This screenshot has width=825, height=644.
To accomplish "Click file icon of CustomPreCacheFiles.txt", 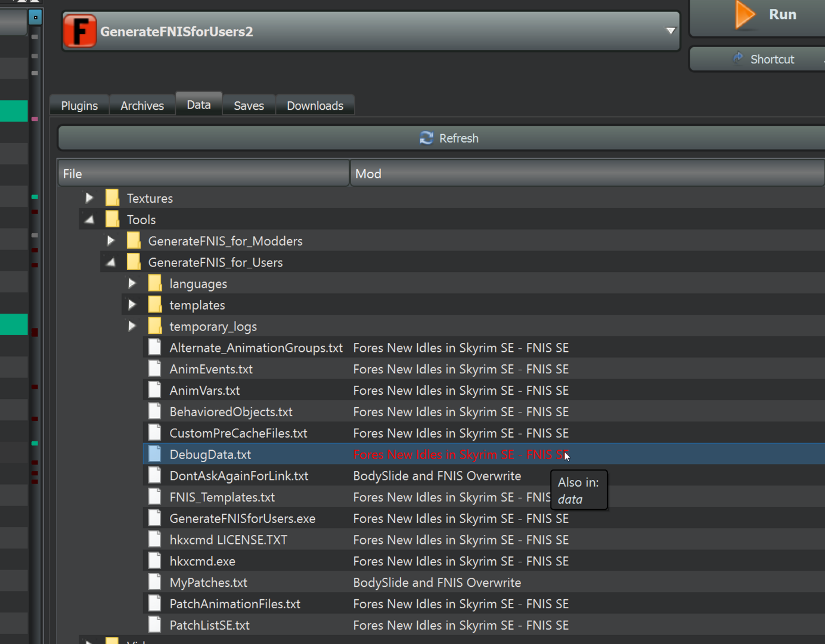I will (155, 432).
